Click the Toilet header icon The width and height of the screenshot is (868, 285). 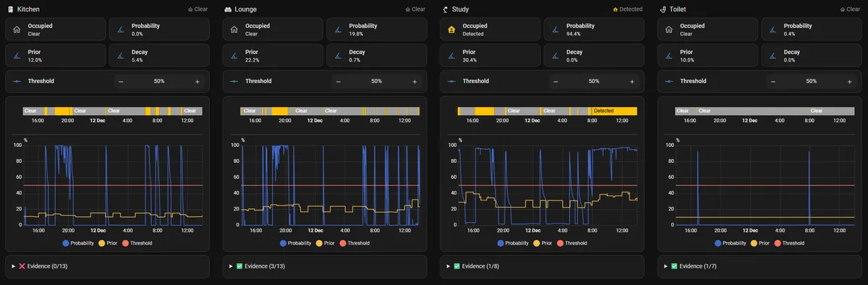coord(663,9)
